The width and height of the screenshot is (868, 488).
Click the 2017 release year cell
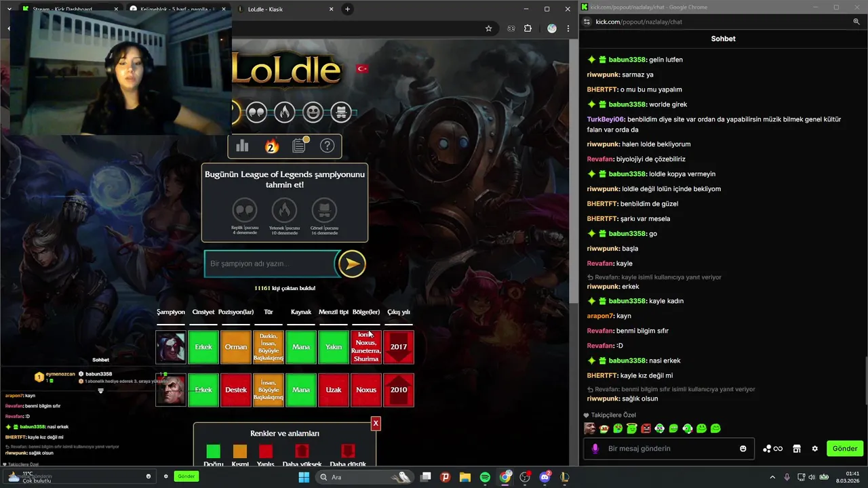click(399, 347)
